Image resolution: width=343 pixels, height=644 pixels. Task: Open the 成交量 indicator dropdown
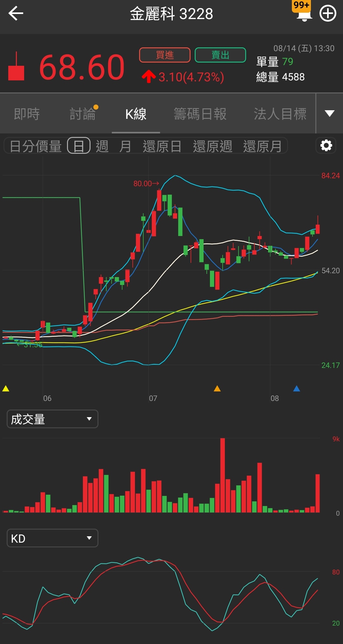point(52,419)
